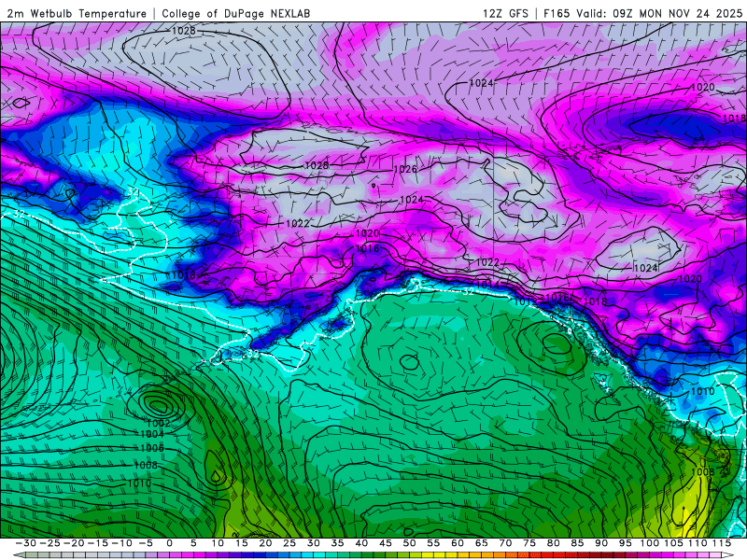Click the 60 color scale label
Screen dimensions: 747x560
[458, 543]
